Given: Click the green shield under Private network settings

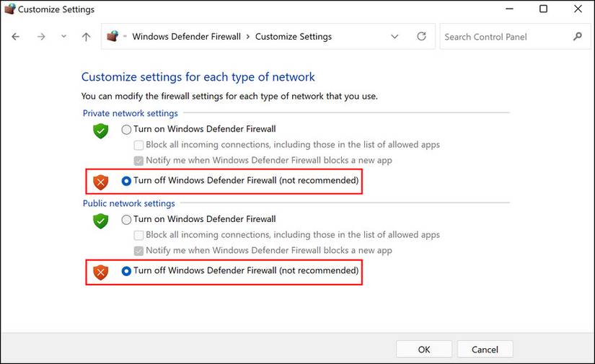Looking at the screenshot, I should 100,131.
